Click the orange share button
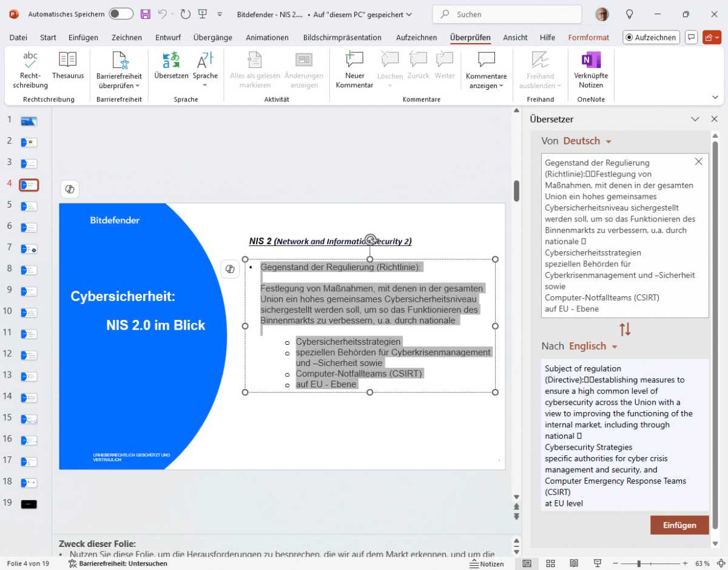 pos(712,37)
